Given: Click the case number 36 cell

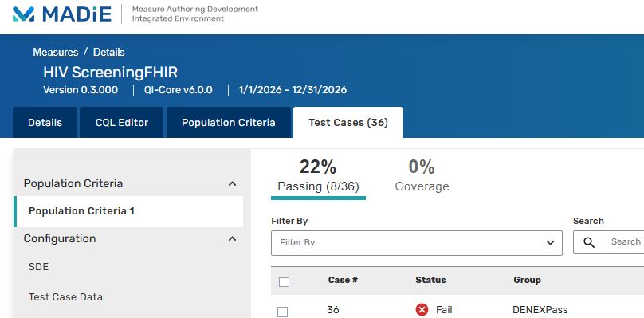Looking at the screenshot, I should point(333,310).
